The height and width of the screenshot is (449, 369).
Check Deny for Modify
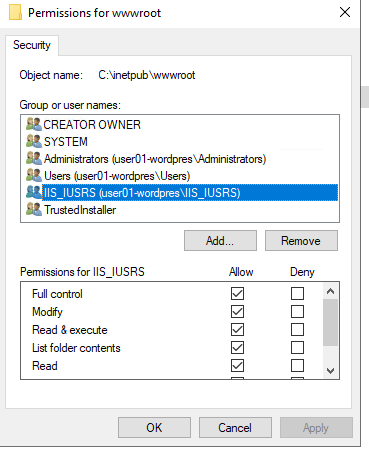[x=297, y=312]
